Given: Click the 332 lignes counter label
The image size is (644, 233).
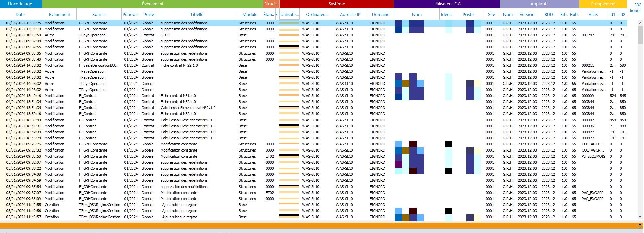Looking at the screenshot, I should pyautogui.click(x=636, y=8).
